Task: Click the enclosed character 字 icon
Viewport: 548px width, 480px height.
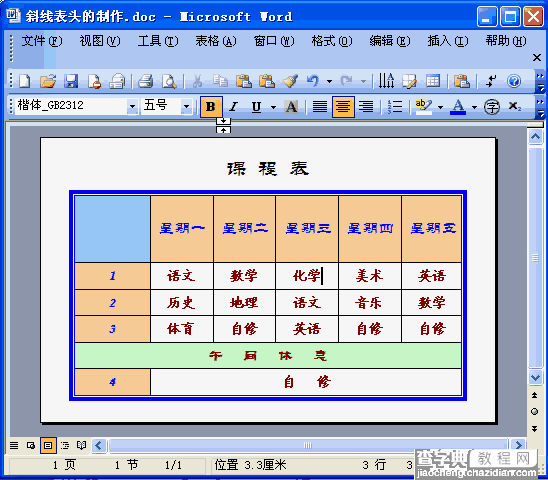Action: [492, 107]
